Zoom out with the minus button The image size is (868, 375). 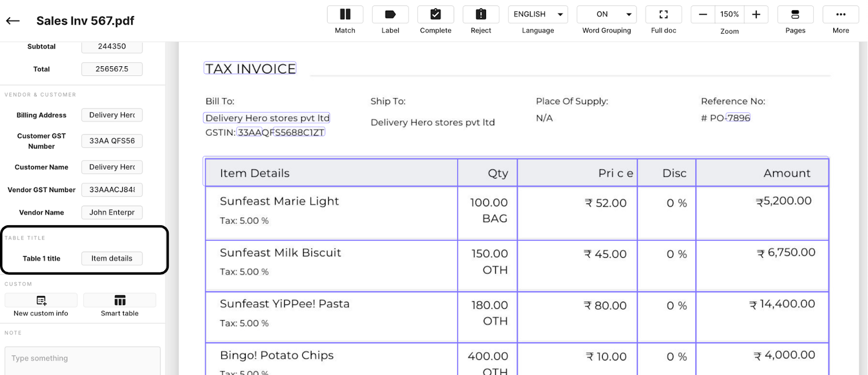point(703,14)
